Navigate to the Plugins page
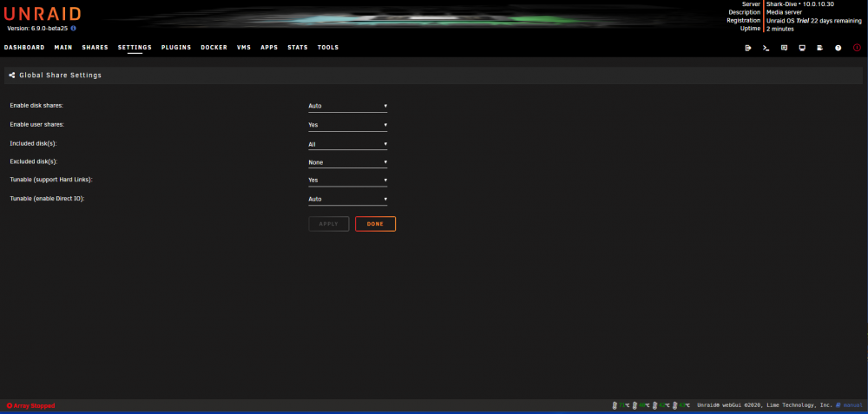This screenshot has height=414, width=868. click(176, 48)
